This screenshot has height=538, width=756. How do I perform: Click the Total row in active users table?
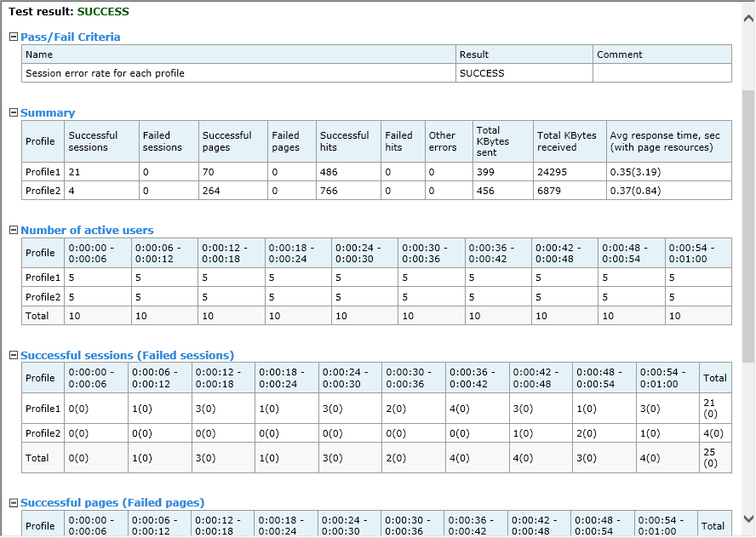pos(37,315)
